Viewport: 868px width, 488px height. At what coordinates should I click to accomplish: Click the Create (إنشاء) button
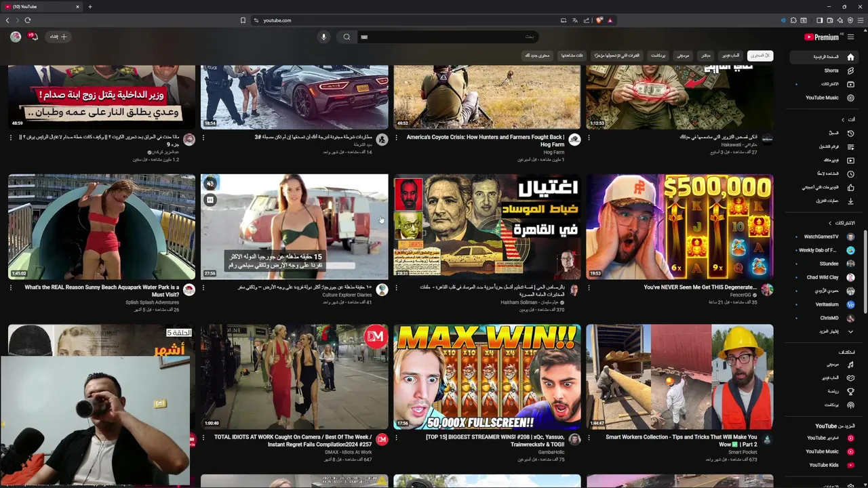point(58,37)
